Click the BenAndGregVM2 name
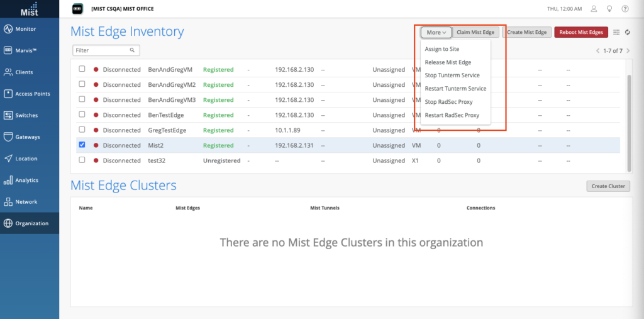This screenshot has width=644, height=319. (x=172, y=85)
